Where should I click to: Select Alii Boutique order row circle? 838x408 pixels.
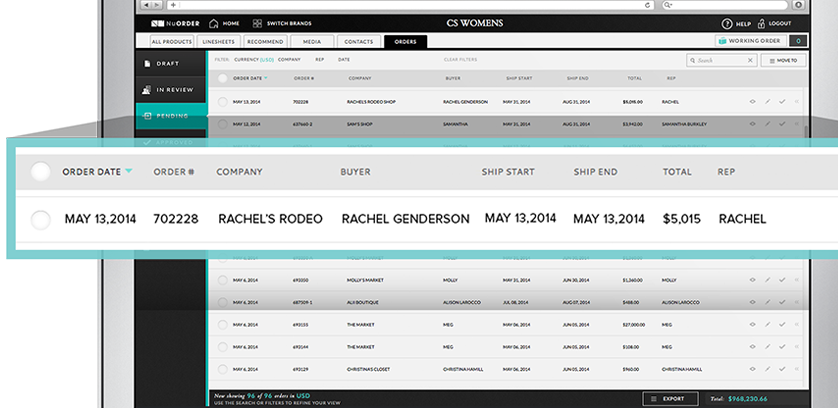coord(223,302)
